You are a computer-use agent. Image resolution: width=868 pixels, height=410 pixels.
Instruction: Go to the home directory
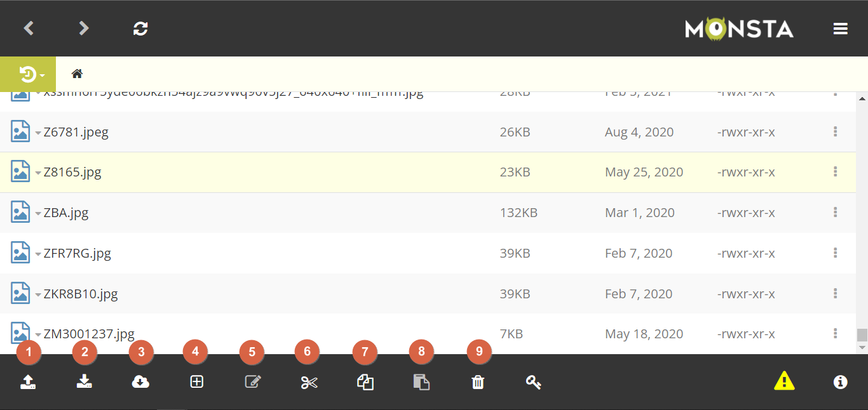[77, 74]
